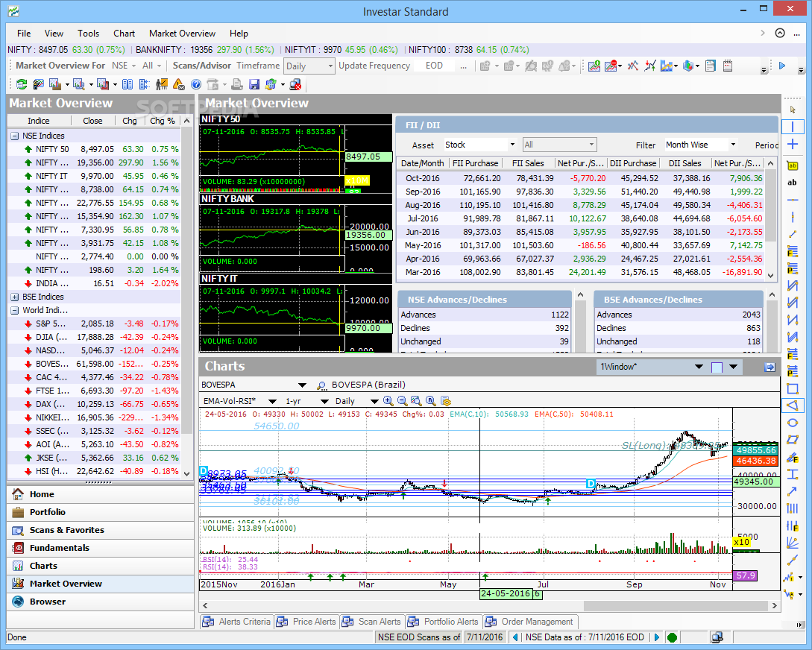Open the 1-yr period dropdown
Image resolution: width=812 pixels, height=650 pixels.
pyautogui.click(x=324, y=401)
